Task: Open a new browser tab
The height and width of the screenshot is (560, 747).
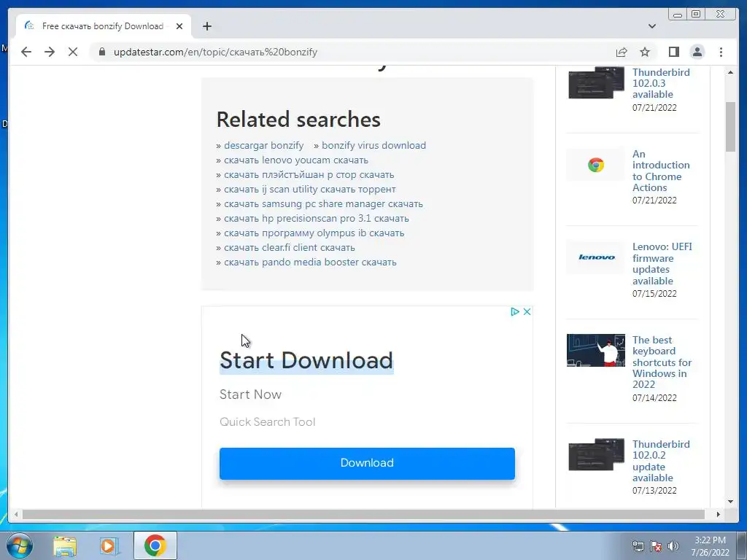Action: tap(206, 26)
